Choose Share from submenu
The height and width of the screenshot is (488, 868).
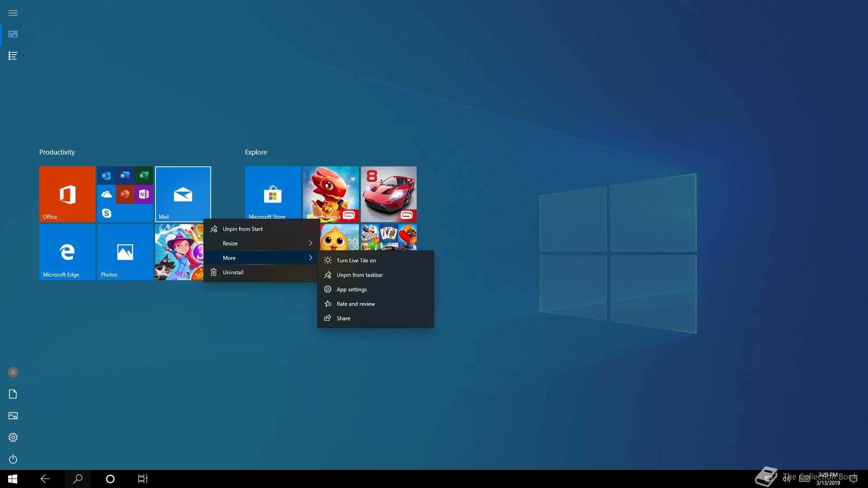pyautogui.click(x=376, y=319)
